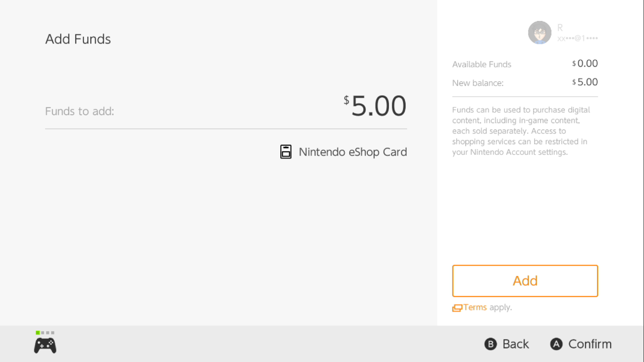The height and width of the screenshot is (362, 644).
Task: Click the external window icon beside Terms
Action: click(x=457, y=308)
